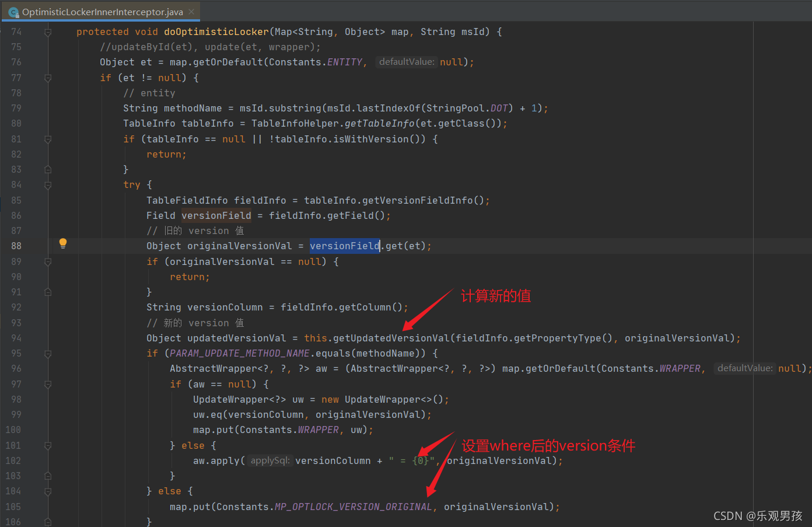The width and height of the screenshot is (812, 527).
Task: Click getPropertyType on line 94
Action: (558, 338)
